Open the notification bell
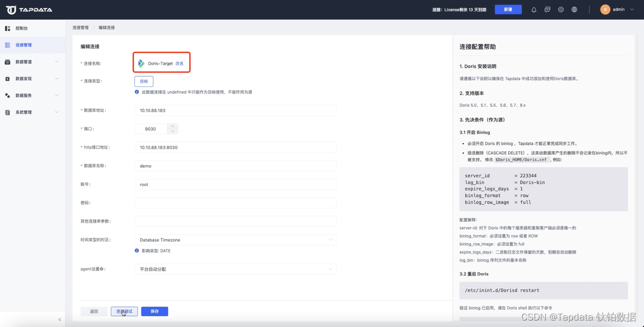This screenshot has width=644, height=327. point(534,10)
